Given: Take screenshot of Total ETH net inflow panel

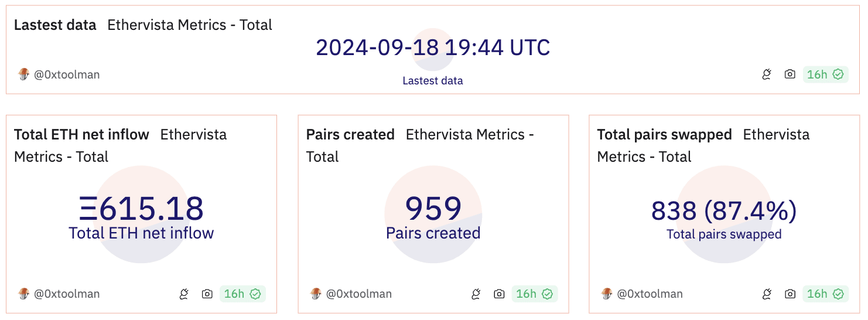Looking at the screenshot, I should tap(207, 294).
